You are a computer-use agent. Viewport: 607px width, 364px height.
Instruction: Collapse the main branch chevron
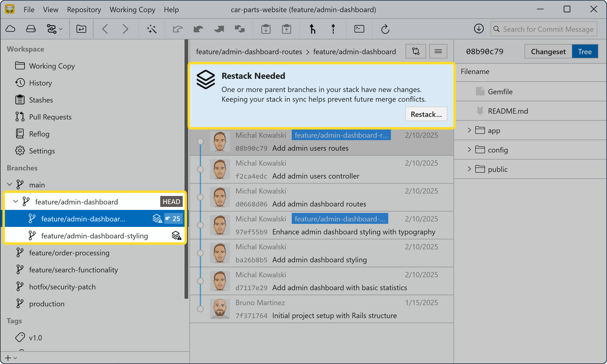(x=10, y=184)
